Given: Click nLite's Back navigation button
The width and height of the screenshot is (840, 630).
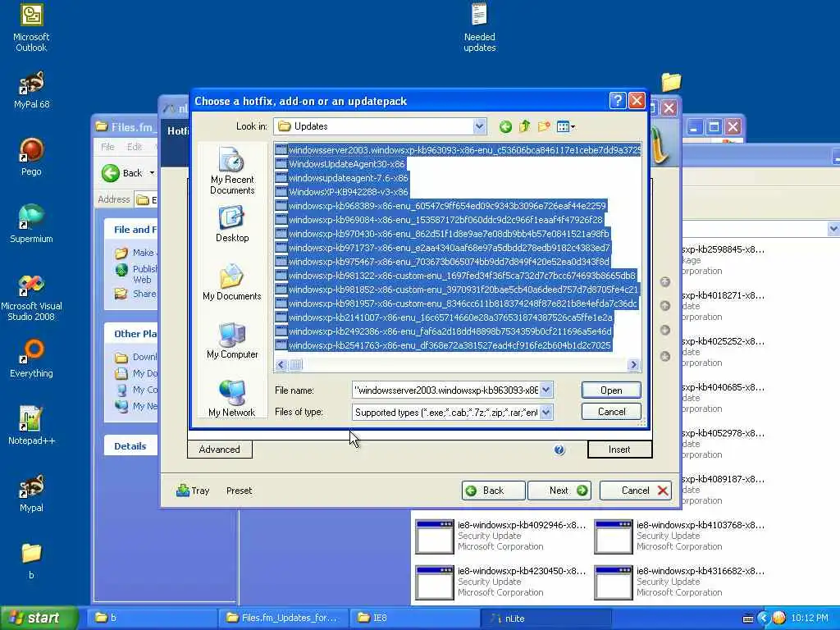Looking at the screenshot, I should (x=493, y=491).
